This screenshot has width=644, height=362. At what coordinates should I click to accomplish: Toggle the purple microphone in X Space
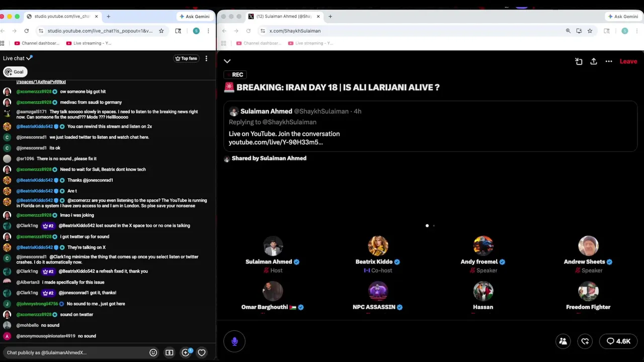tap(234, 341)
